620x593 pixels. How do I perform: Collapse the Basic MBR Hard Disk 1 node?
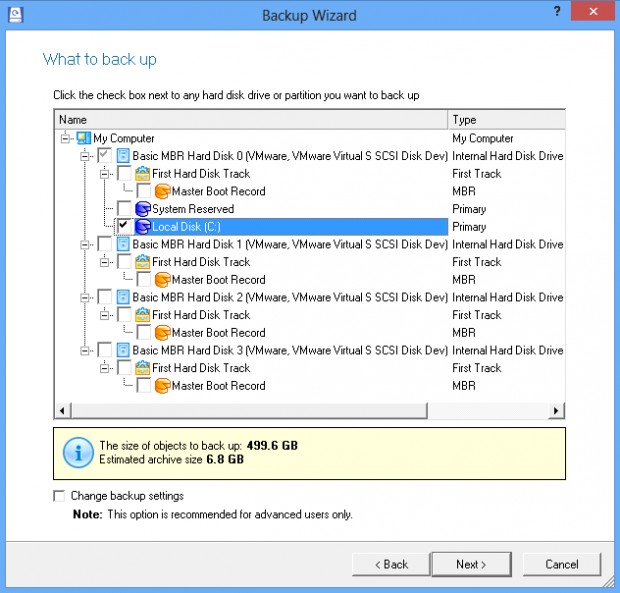pos(85,245)
